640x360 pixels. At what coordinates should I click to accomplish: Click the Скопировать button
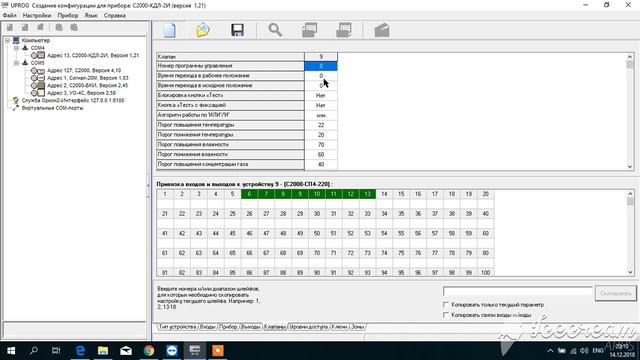pyautogui.click(x=616, y=293)
